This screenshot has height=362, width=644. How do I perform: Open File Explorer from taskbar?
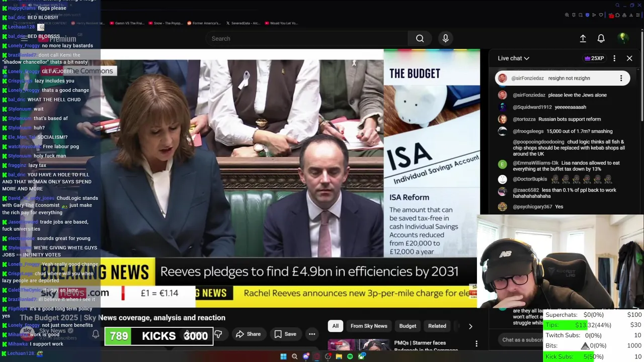339,356
